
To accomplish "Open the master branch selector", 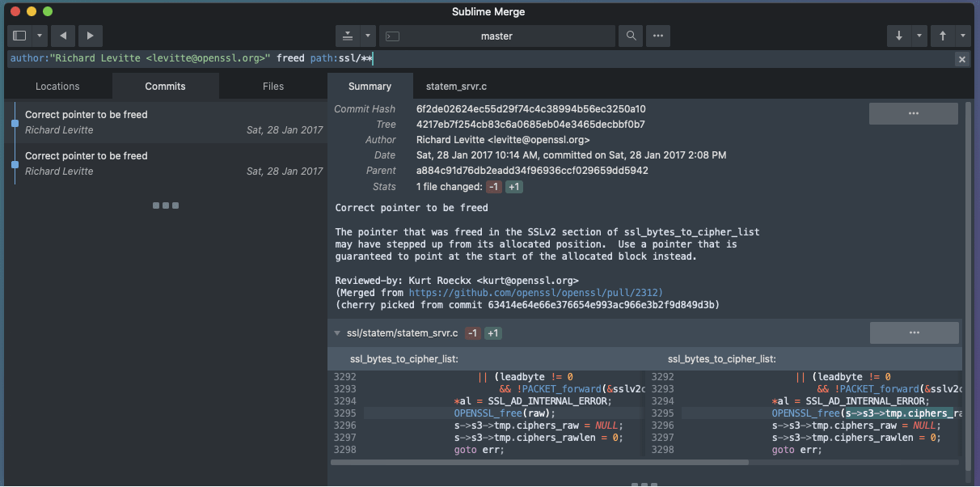I will coord(496,36).
